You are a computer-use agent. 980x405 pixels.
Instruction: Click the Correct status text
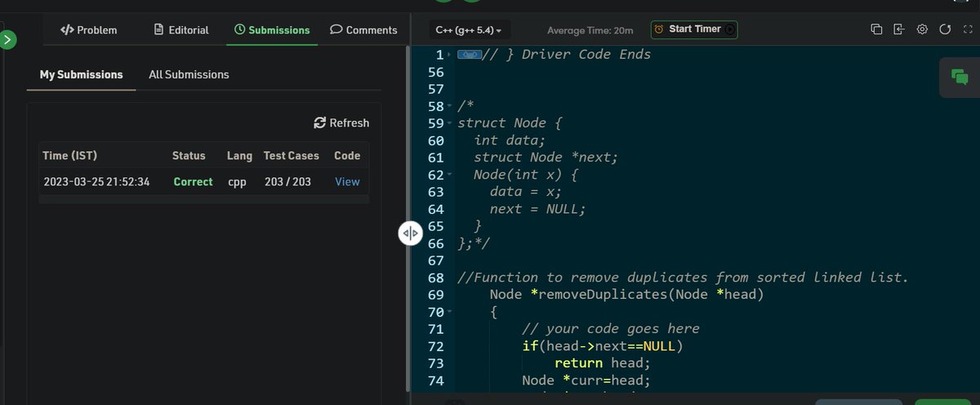click(x=193, y=182)
